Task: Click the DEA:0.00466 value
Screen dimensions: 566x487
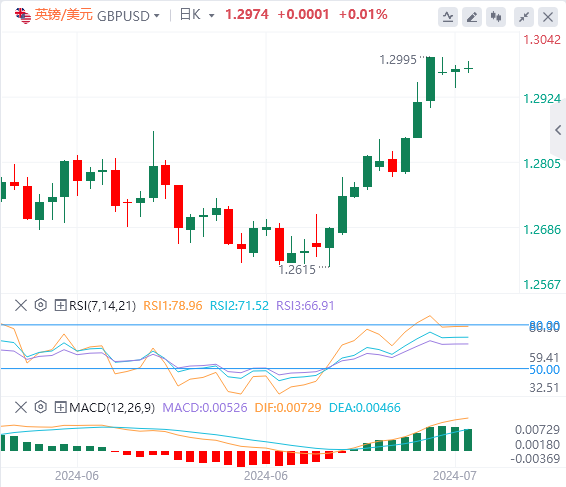Action: click(x=365, y=408)
